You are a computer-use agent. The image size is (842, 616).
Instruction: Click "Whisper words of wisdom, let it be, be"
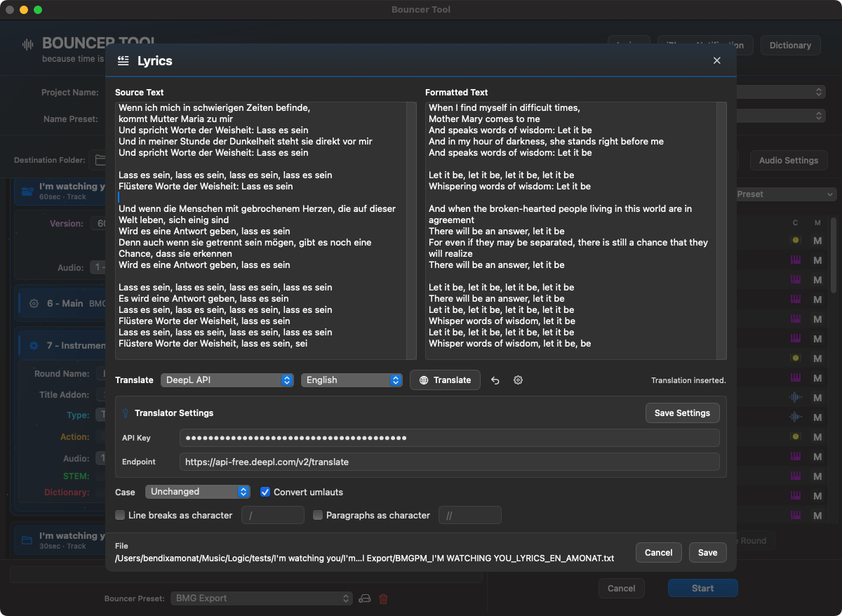pos(509,344)
